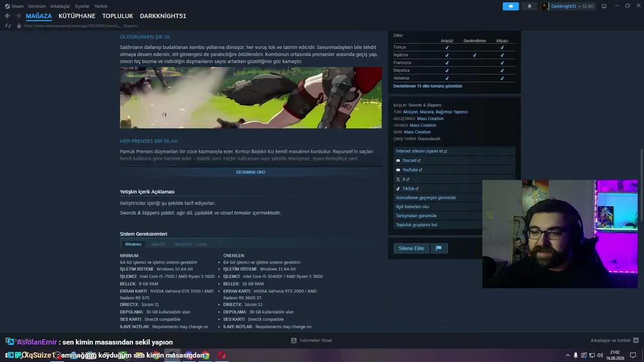Select the Windows system requirements tab
The height and width of the screenshot is (362, 644).
pyautogui.click(x=133, y=244)
